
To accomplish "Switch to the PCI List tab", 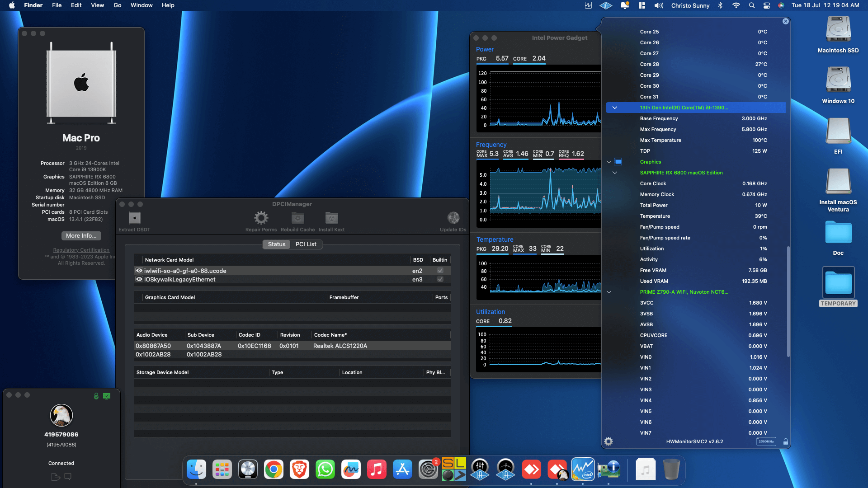I will click(306, 244).
